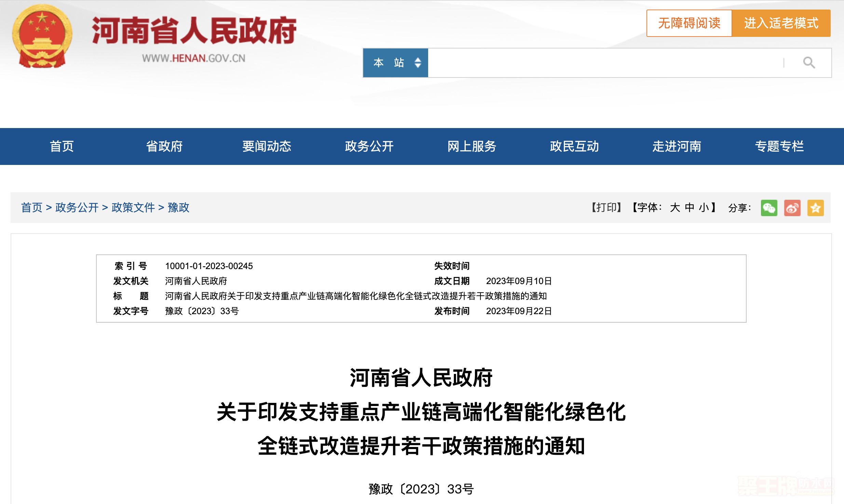
Task: Set font size to 小
Action: coord(704,208)
